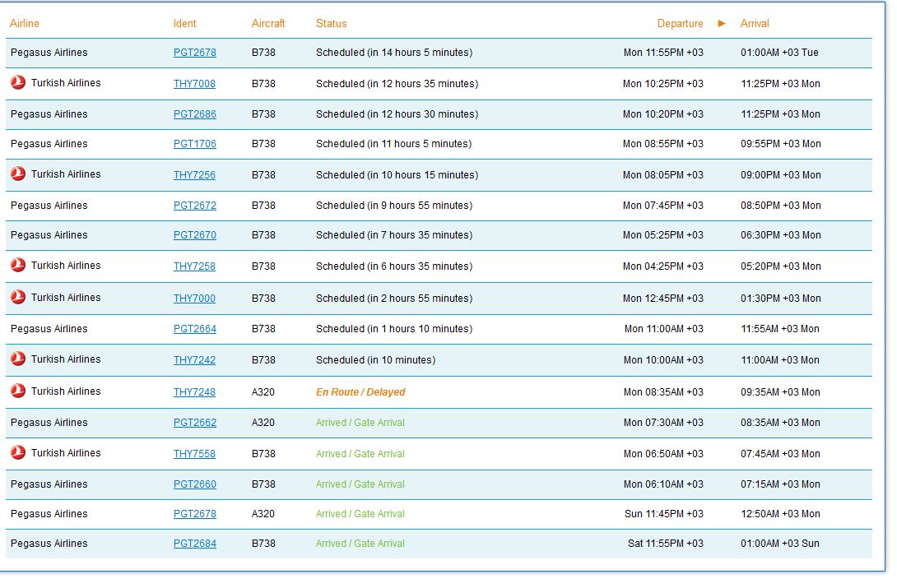
Task: Open the THY7256 flight link
Action: pos(194,175)
